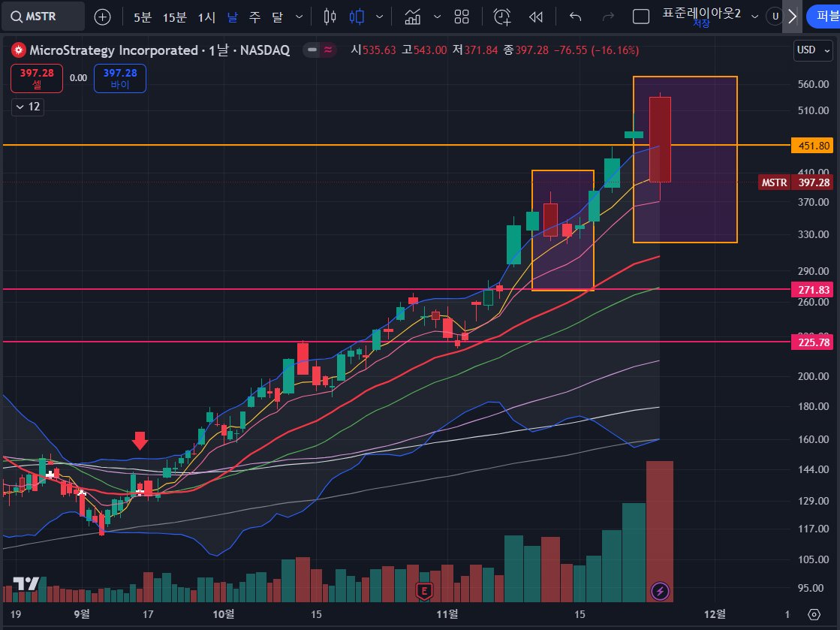Image resolution: width=840 pixels, height=630 pixels.
Task: Select the 15분 interval
Action: coord(175,17)
